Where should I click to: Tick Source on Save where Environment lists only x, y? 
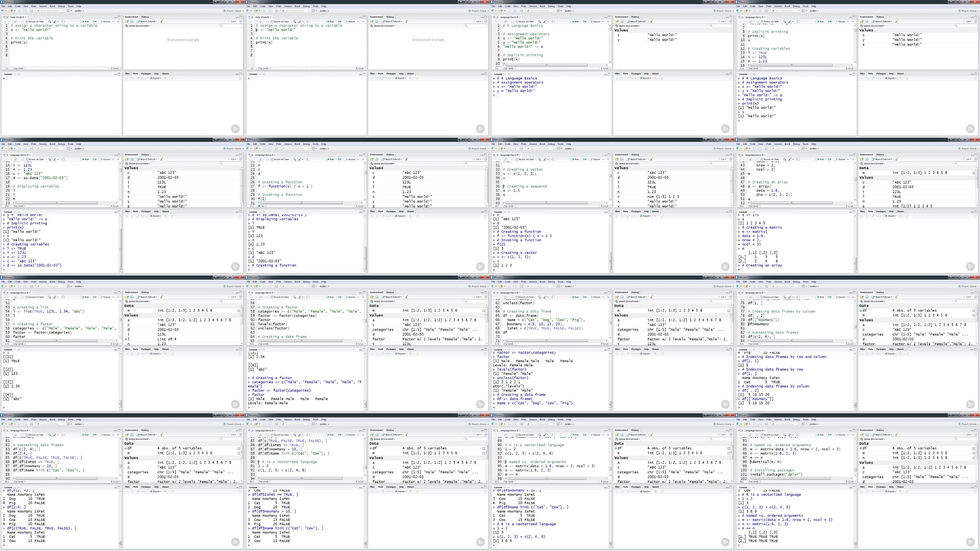coord(517,22)
